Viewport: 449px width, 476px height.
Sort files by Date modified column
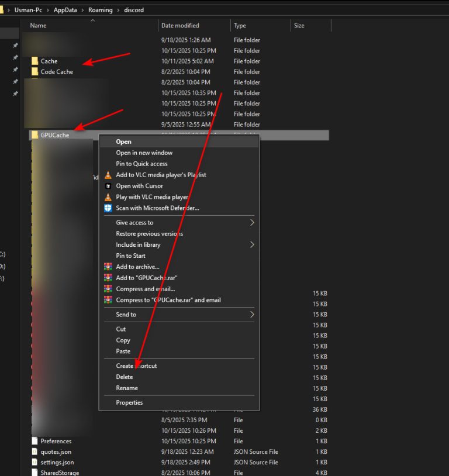click(x=180, y=26)
